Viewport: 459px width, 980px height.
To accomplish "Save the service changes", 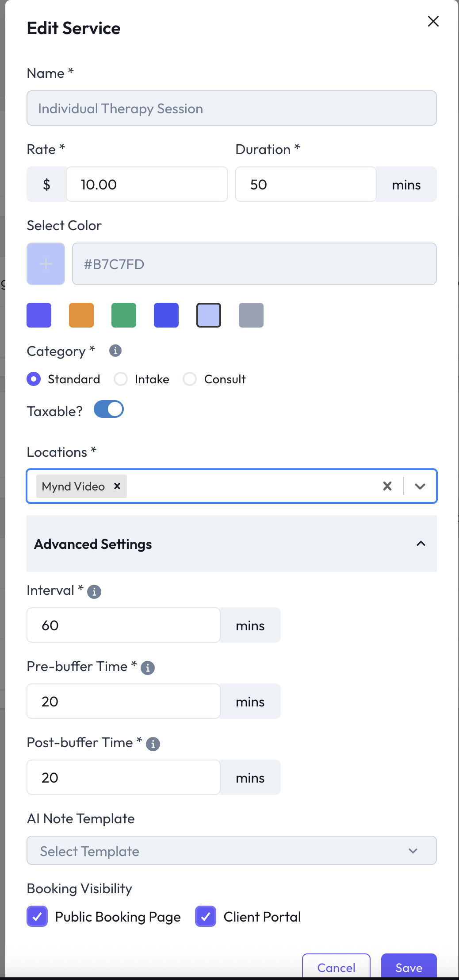I will click(409, 967).
